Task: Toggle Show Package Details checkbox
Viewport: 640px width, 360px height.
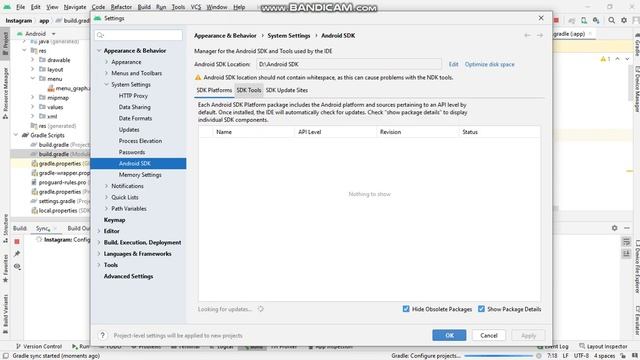Action: tap(481, 309)
